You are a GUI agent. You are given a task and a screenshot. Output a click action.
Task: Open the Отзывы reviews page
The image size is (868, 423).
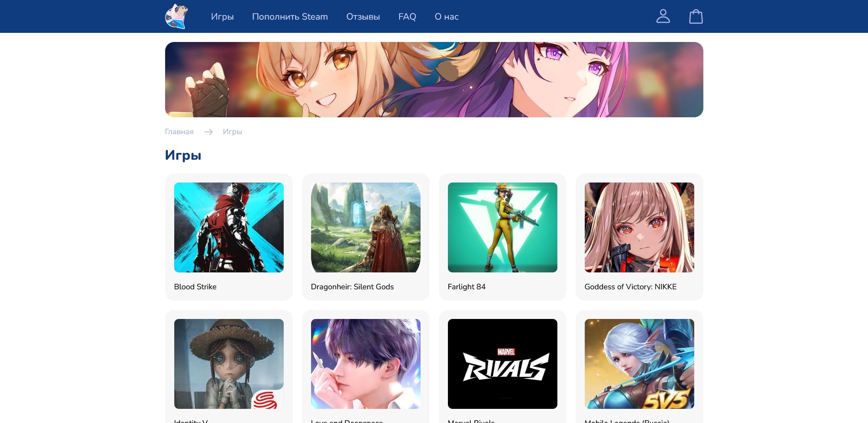point(363,16)
